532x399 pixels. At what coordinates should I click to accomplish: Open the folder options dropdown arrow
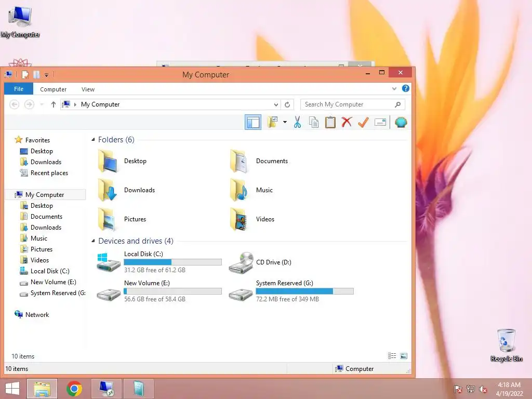[285, 122]
